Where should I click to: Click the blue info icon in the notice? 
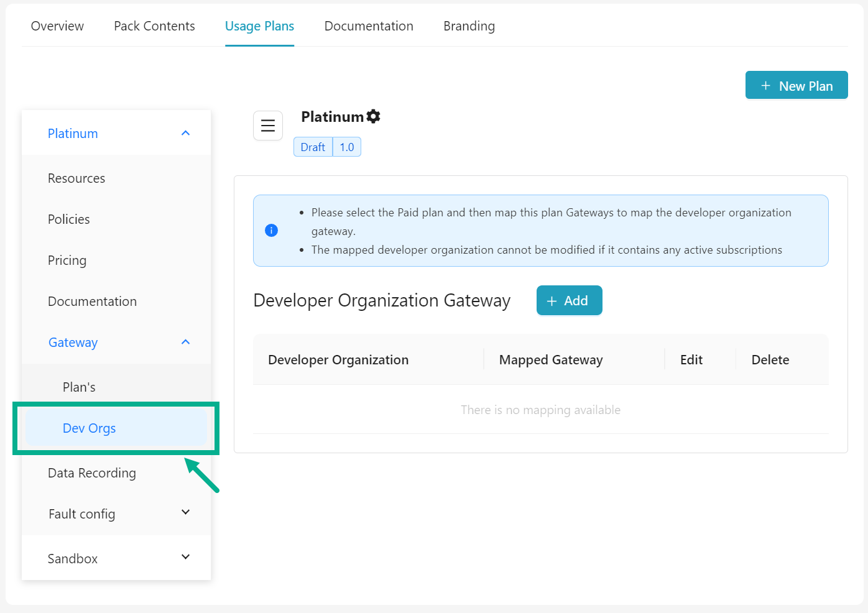click(x=271, y=231)
